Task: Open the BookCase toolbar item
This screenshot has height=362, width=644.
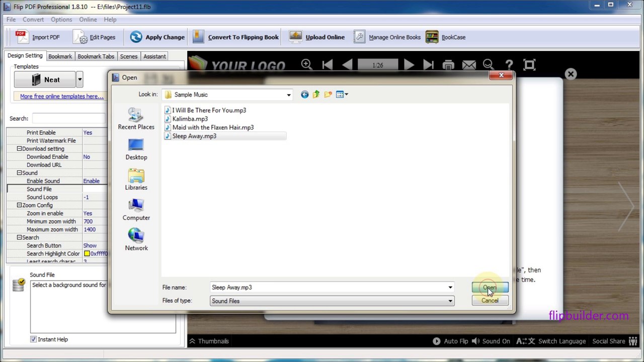Action: point(446,37)
